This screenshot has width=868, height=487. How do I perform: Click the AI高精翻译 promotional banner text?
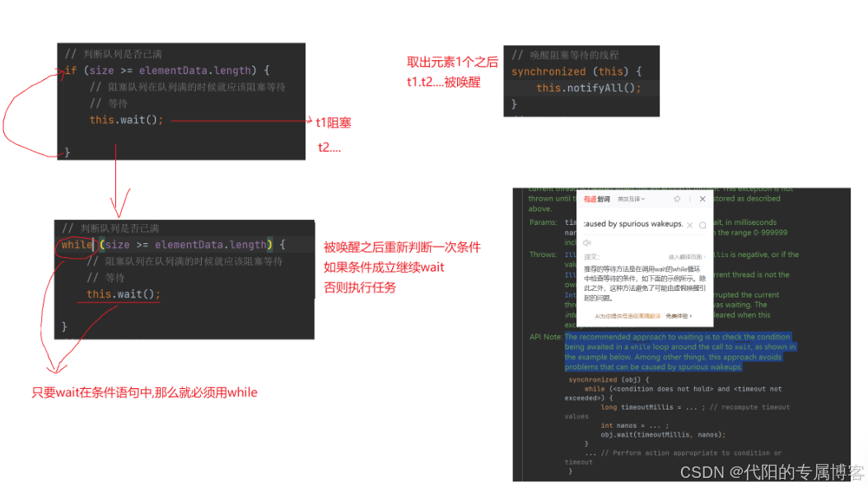[x=628, y=316]
